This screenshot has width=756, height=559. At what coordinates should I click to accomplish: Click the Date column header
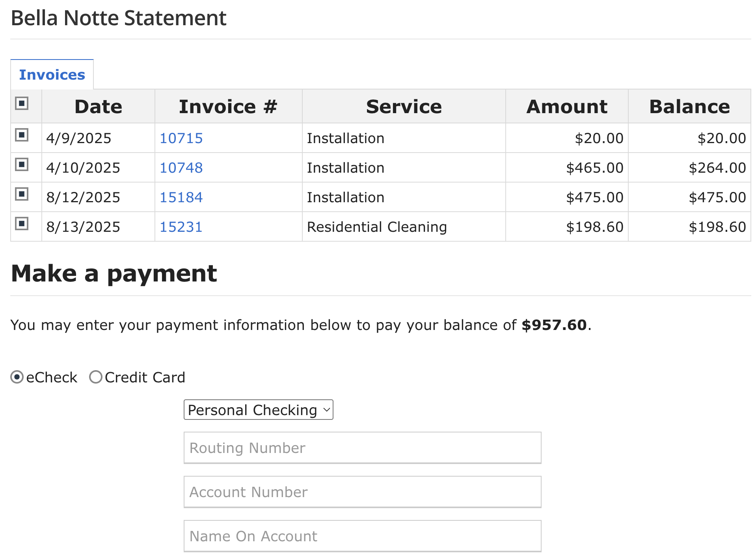(98, 106)
